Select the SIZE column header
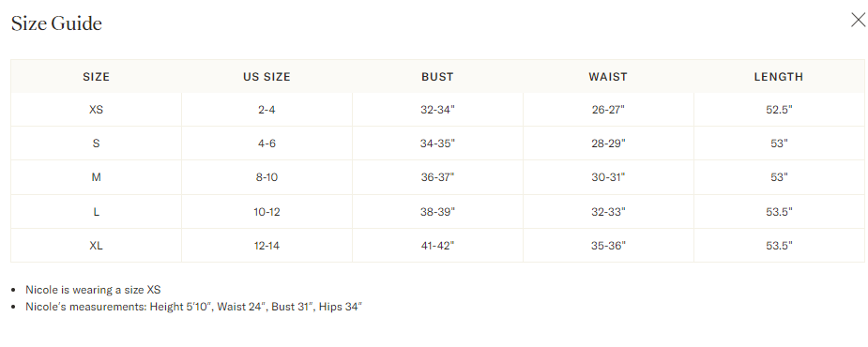This screenshot has height=347, width=868. 97,77
